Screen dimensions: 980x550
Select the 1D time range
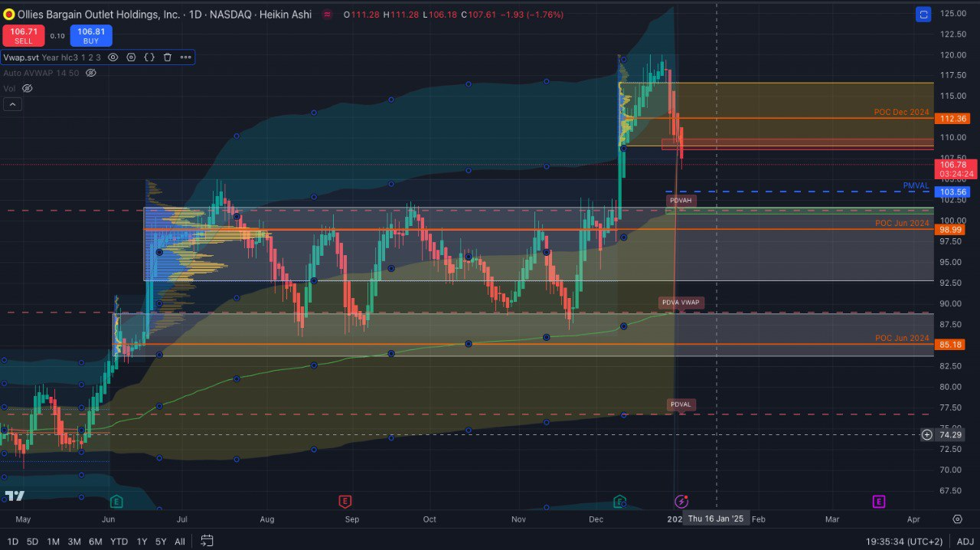(12, 542)
